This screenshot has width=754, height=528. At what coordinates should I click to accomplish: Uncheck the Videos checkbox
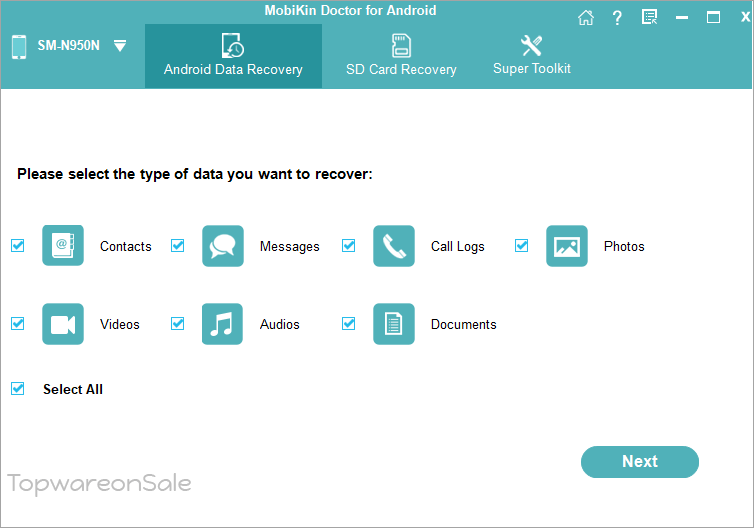pos(18,324)
